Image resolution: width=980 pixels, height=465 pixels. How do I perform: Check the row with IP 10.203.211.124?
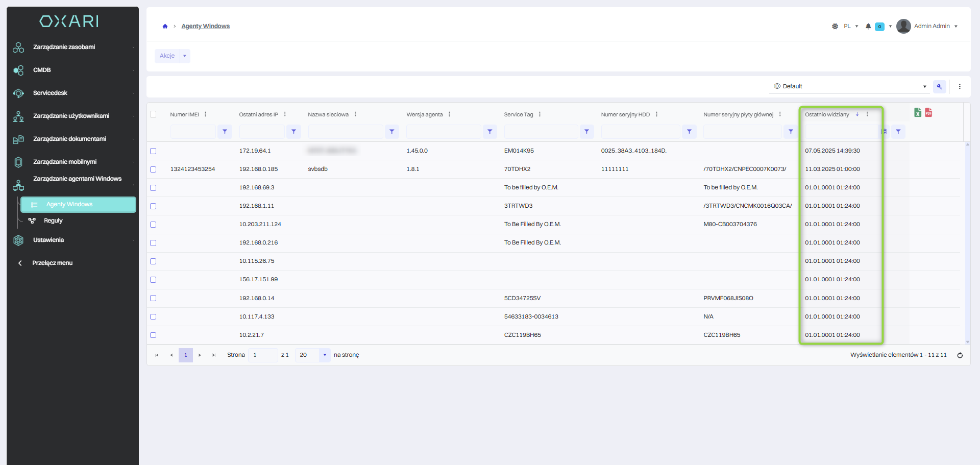tap(153, 225)
